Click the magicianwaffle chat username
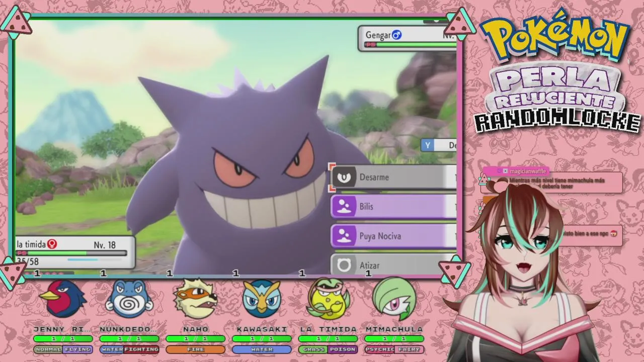This screenshot has height=362, width=644. pos(527,171)
